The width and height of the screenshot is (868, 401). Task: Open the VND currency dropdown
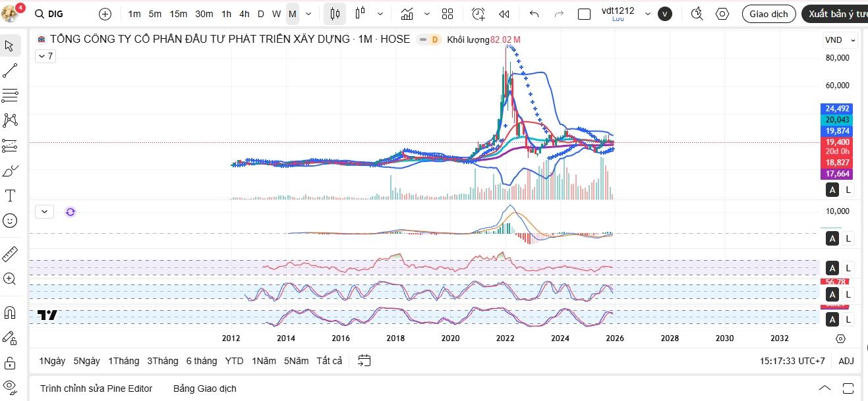840,40
